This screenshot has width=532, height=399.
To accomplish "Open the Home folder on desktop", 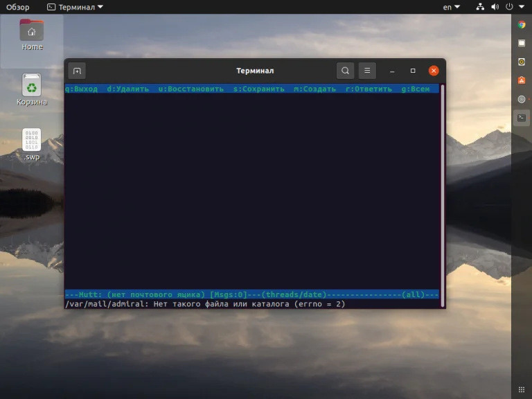I will tap(32, 35).
